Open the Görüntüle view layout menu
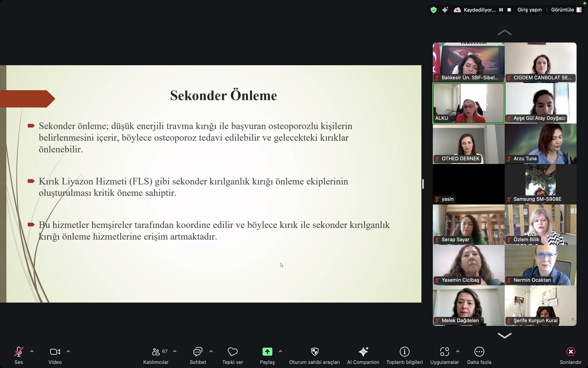The image size is (588, 368). click(566, 10)
